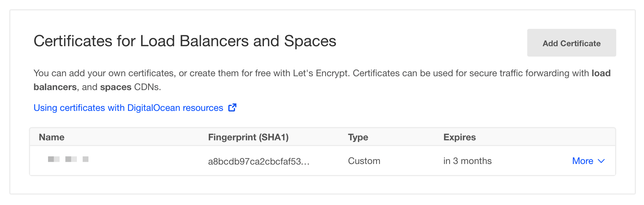Expand the chevron arrow next to More
Image resolution: width=644 pixels, height=205 pixels.
tap(601, 161)
